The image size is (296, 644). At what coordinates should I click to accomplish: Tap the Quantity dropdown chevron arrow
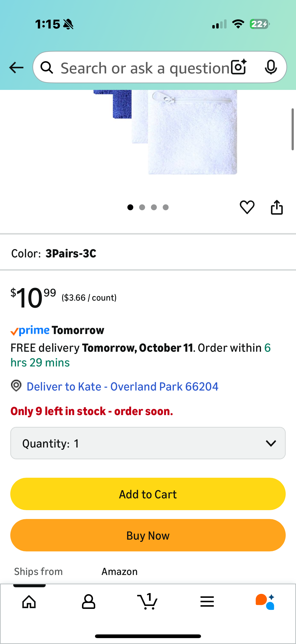(x=271, y=443)
